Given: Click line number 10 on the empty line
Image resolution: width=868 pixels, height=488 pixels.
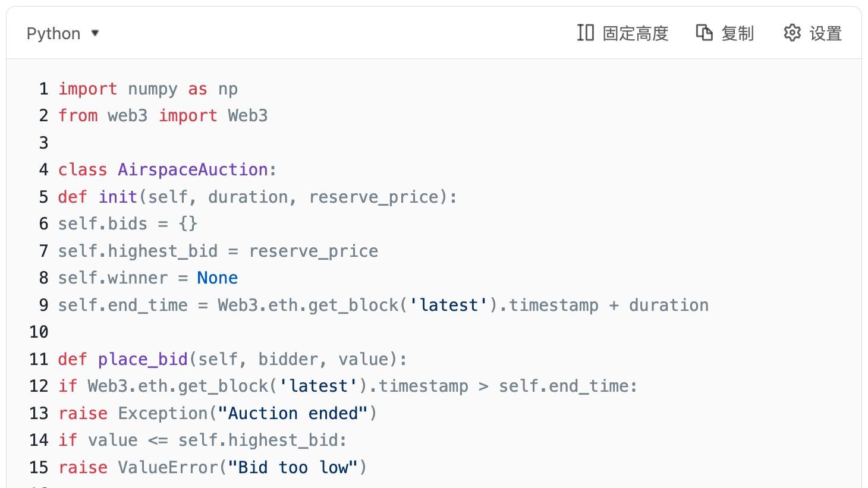Looking at the screenshot, I should [39, 332].
